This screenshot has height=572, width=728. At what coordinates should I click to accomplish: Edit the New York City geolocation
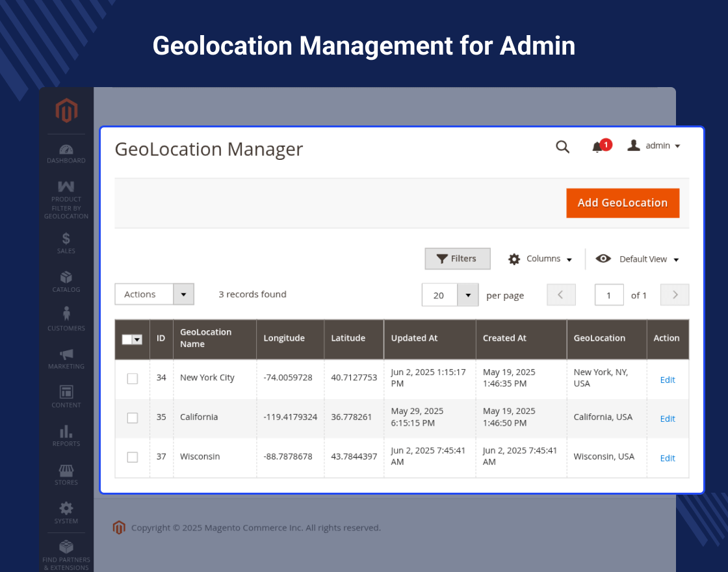(668, 380)
